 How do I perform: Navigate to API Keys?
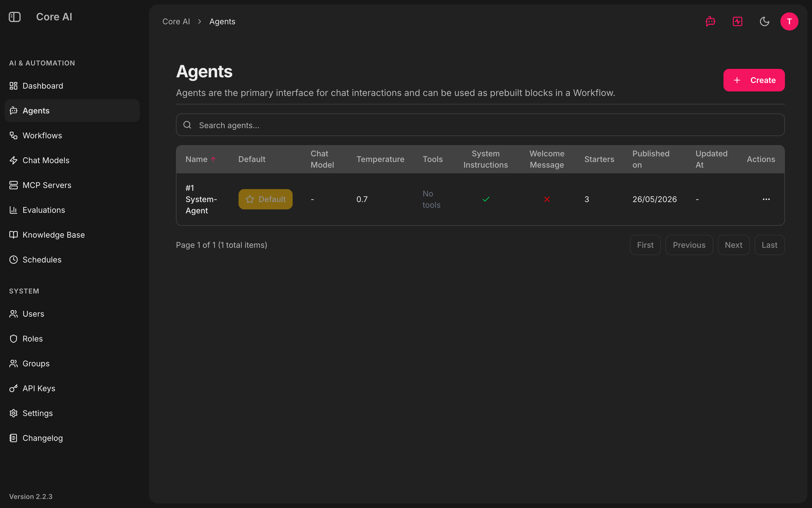[x=72, y=388]
